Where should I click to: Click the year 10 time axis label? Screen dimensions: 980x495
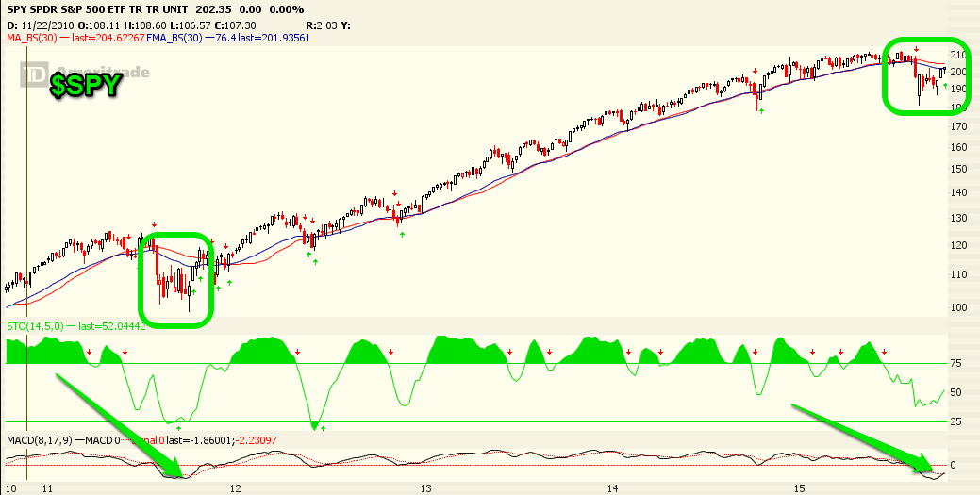[10, 488]
